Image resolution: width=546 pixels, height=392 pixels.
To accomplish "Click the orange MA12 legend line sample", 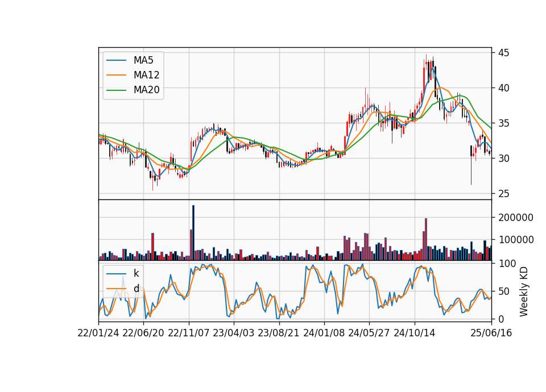I will 116,75.
